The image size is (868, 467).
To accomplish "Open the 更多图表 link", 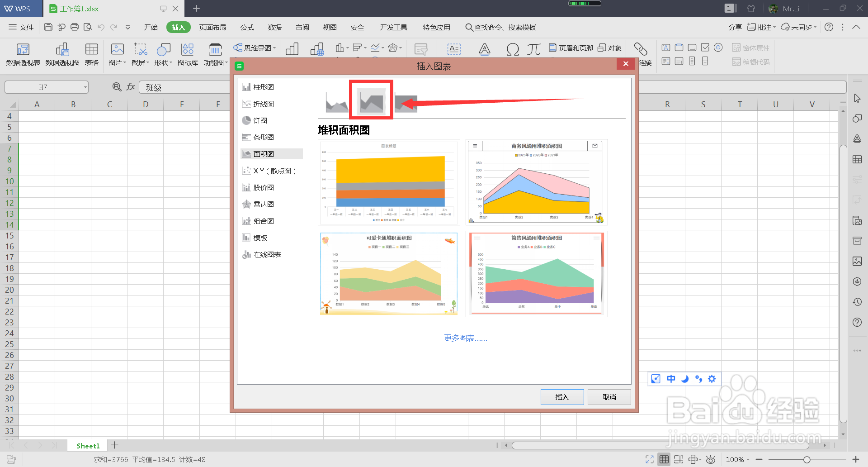I will pyautogui.click(x=465, y=338).
